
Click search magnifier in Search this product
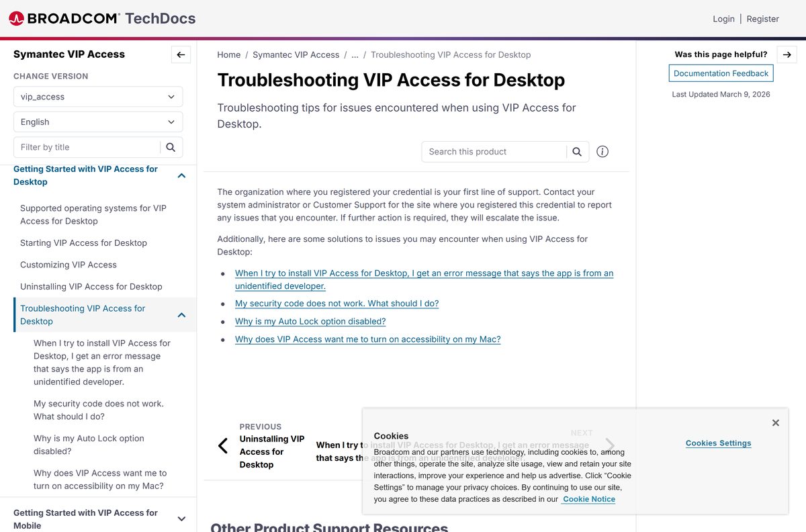[577, 152]
